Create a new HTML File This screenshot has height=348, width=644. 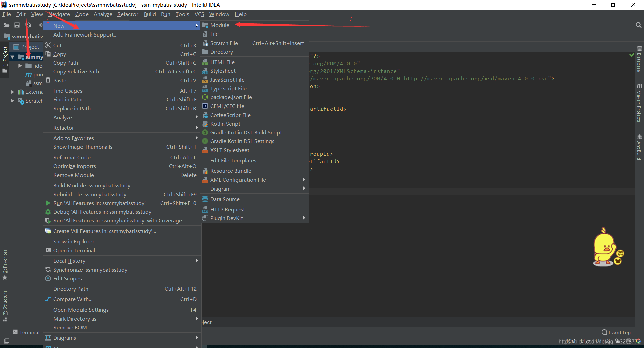point(255,62)
